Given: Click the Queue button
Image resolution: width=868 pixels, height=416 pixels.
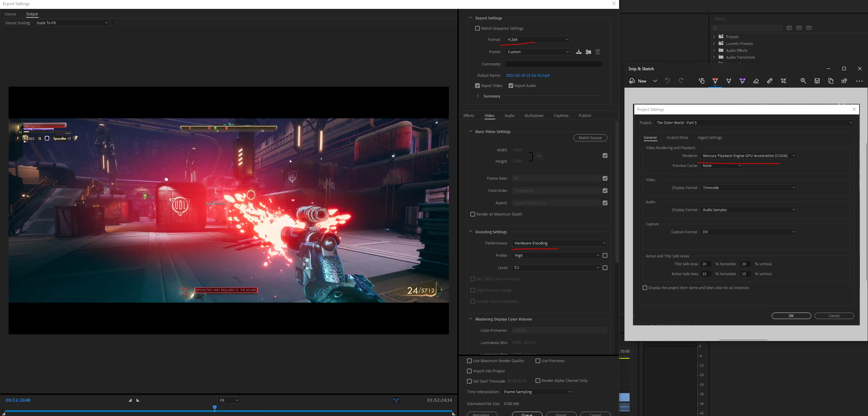Looking at the screenshot, I should pos(527,414).
